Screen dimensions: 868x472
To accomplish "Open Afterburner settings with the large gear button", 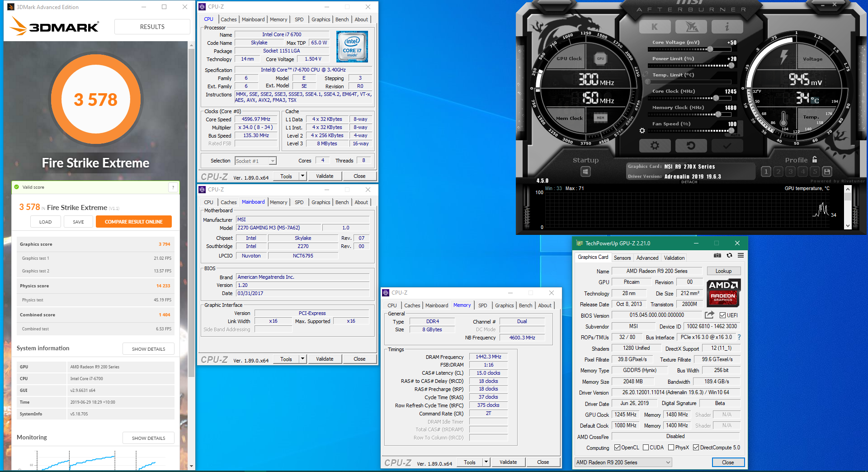I will point(654,146).
